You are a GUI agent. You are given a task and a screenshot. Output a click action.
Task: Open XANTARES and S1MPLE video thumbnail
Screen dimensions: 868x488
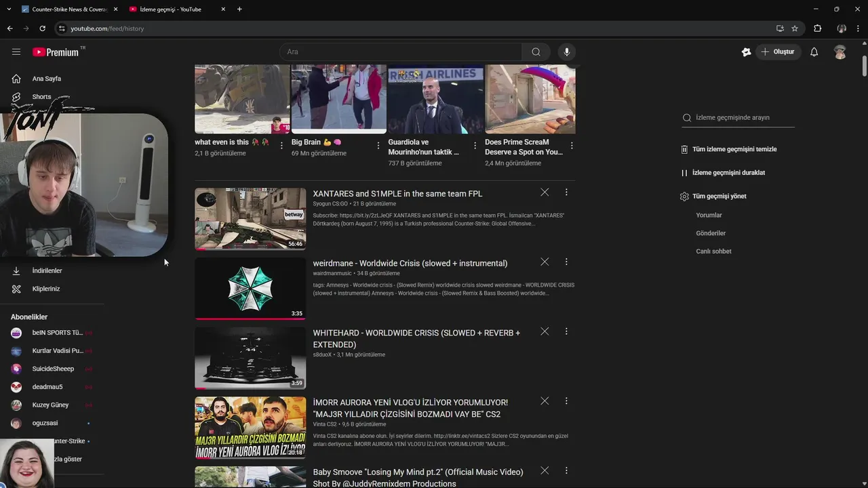pyautogui.click(x=250, y=219)
